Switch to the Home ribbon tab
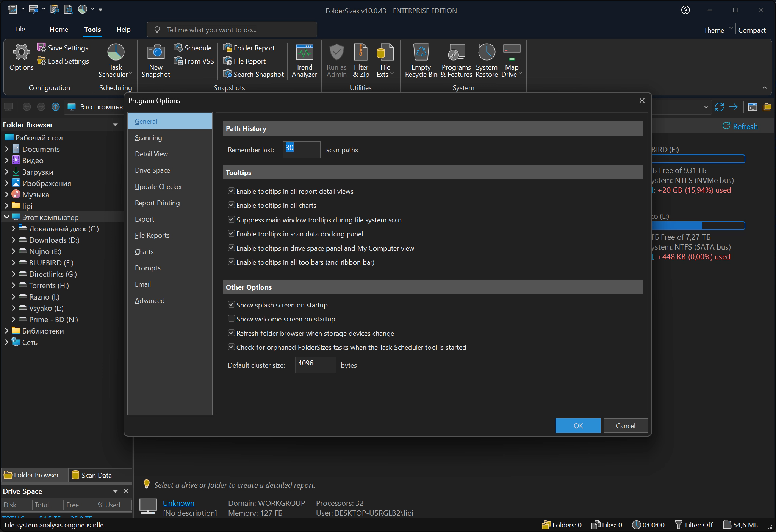Image resolution: width=776 pixels, height=532 pixels. (x=59, y=30)
